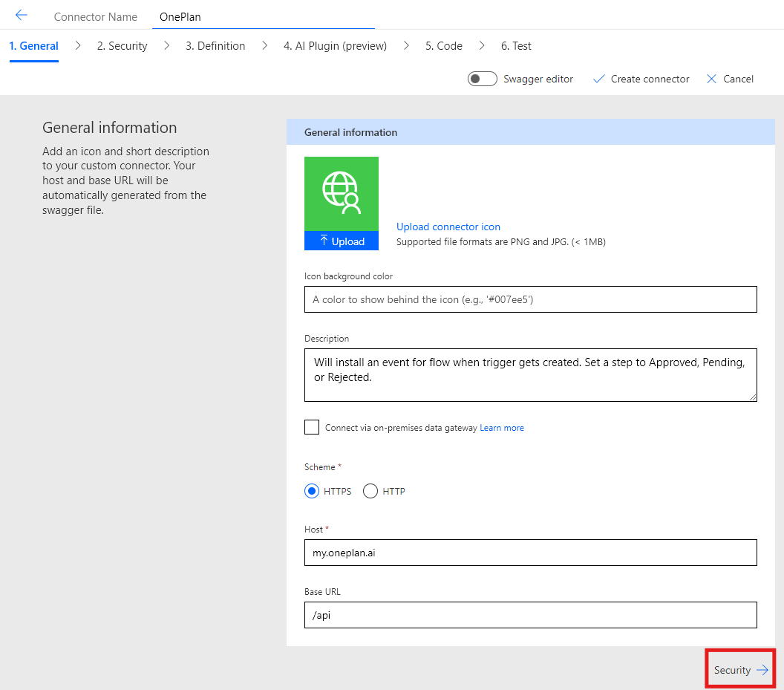Click the X icon next to Cancel
The width and height of the screenshot is (784, 690).
tap(712, 79)
